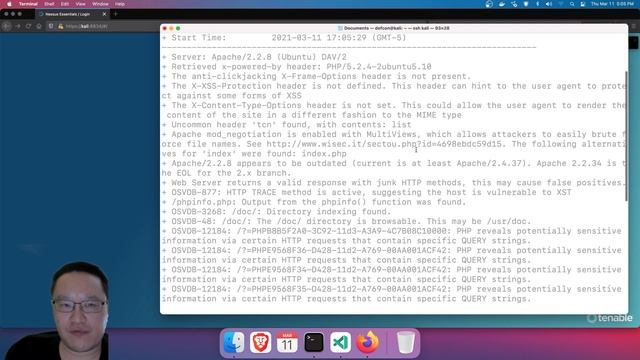Screen dimensions: 640x360
Task: Open the Wi-Fi status icon in menu bar
Action: [x=560, y=4]
